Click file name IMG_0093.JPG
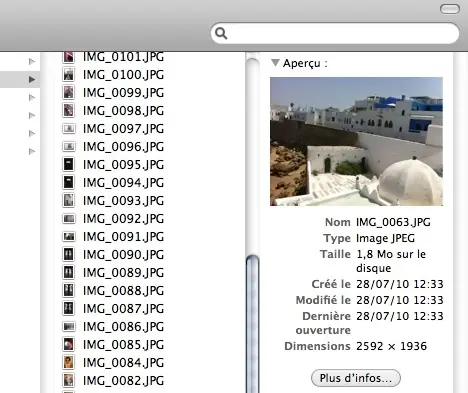The height and width of the screenshot is (393, 468). click(123, 201)
